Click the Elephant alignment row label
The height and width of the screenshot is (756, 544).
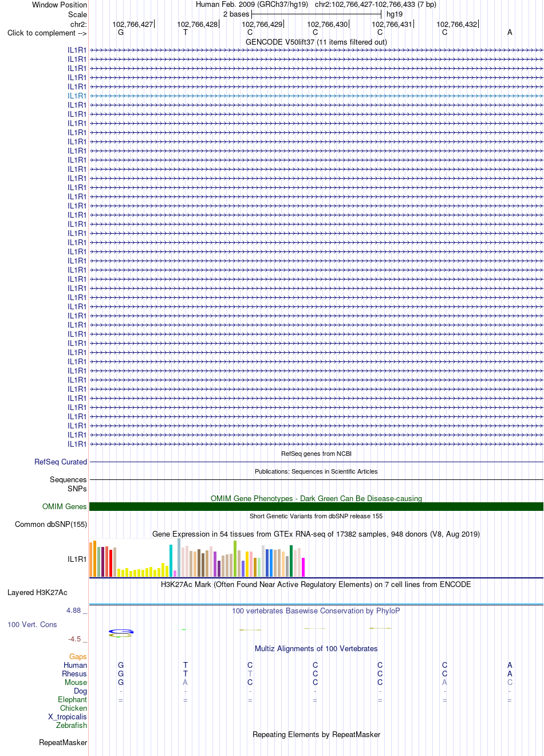[72, 699]
